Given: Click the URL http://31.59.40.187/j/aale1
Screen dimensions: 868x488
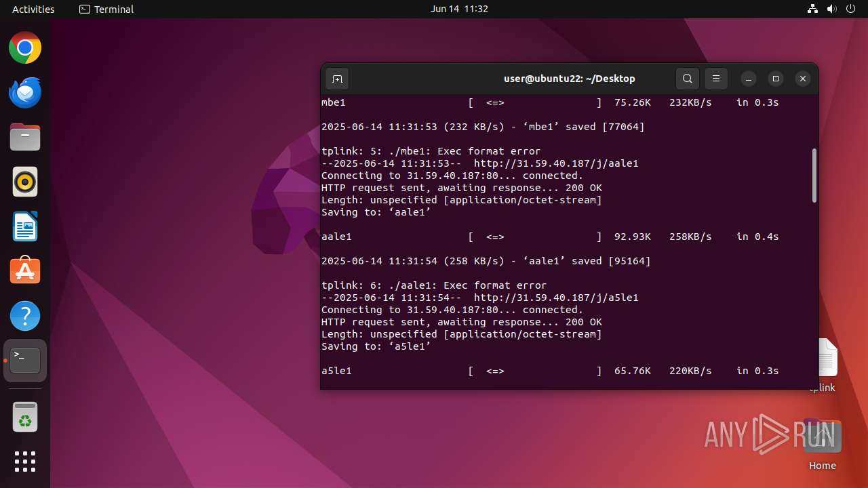Looking at the screenshot, I should tap(556, 163).
